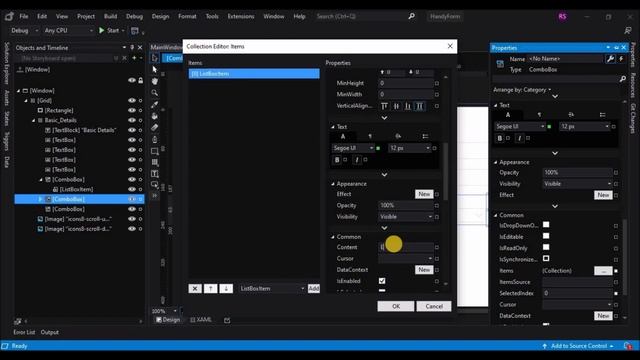640x360 pixels.
Task: Toggle Italic in Collection Editor text section
Action: (x=357, y=160)
